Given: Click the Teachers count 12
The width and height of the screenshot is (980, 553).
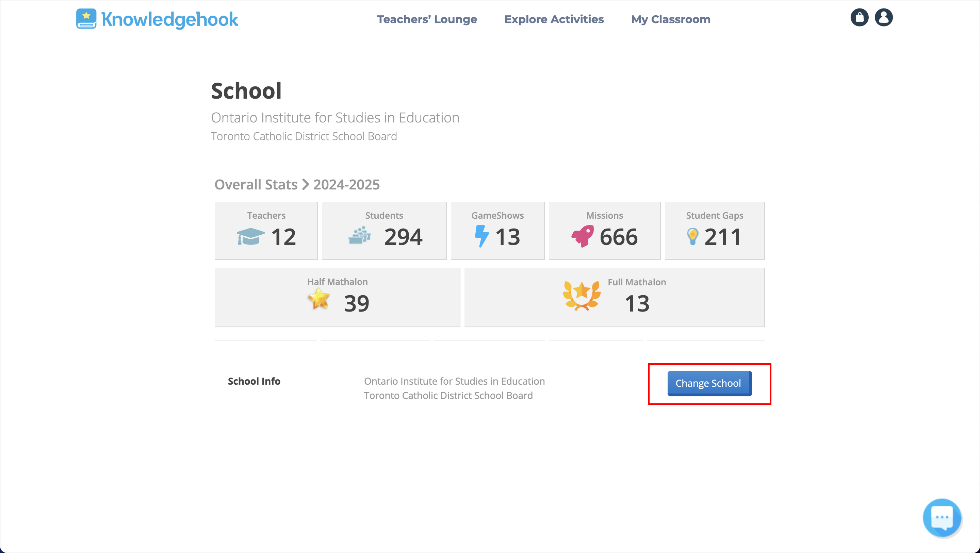Looking at the screenshot, I should (x=283, y=237).
